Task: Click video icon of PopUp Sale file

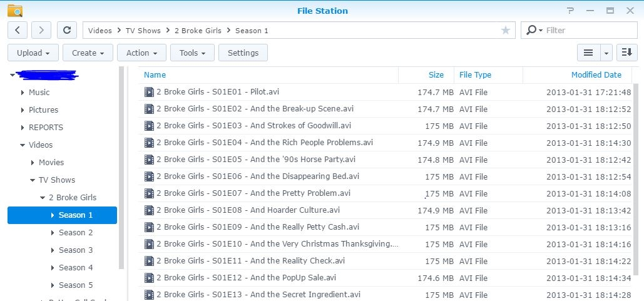Action: 149,278
